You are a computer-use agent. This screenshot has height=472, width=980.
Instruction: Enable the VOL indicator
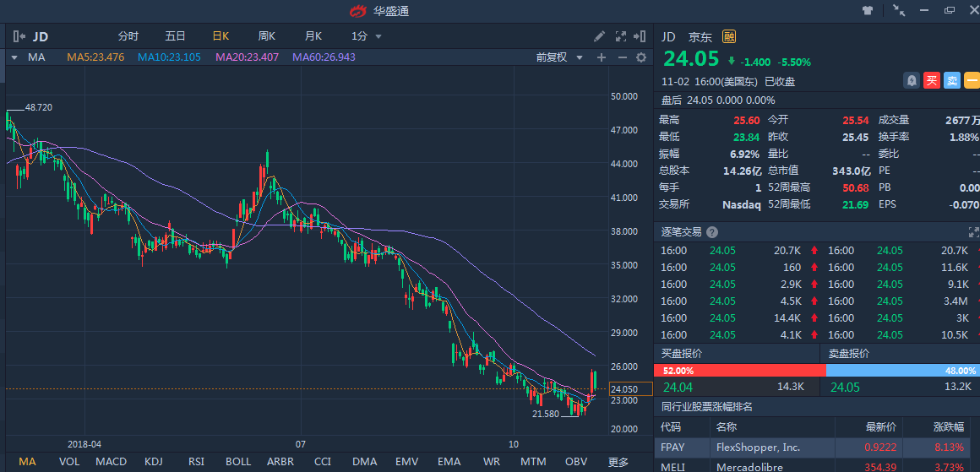coord(68,462)
